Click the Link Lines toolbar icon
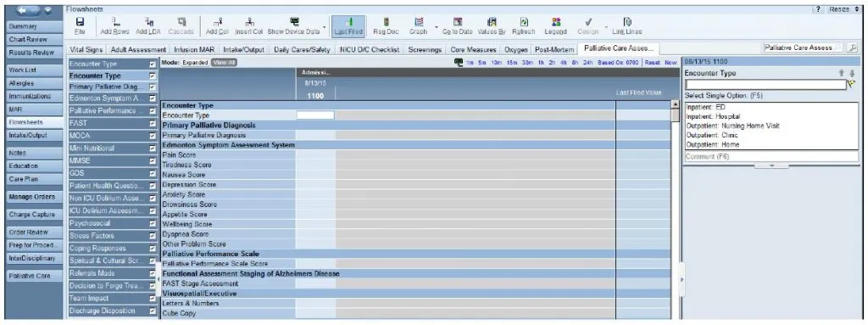The height and width of the screenshot is (325, 868). [626, 22]
